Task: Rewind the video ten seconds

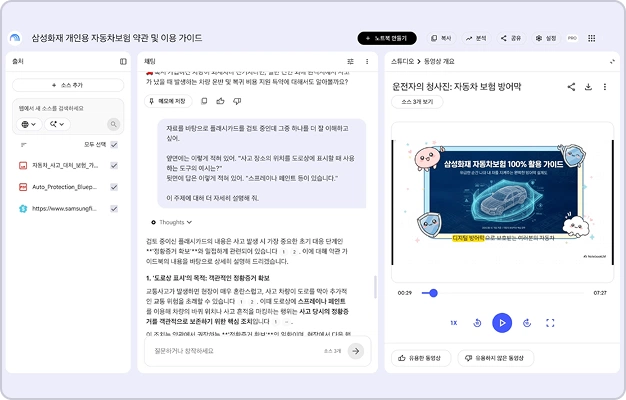Action: coord(477,323)
